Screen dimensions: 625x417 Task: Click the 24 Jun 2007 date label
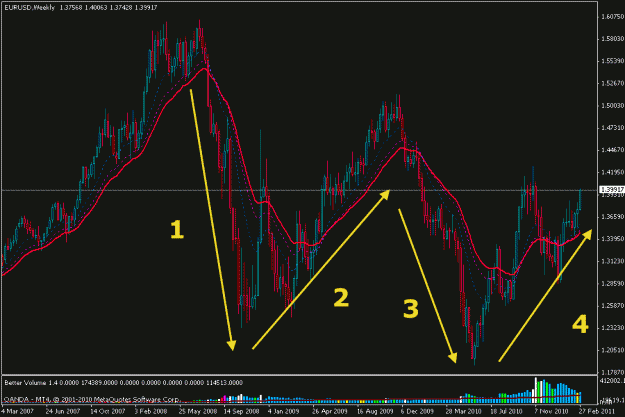pos(63,411)
